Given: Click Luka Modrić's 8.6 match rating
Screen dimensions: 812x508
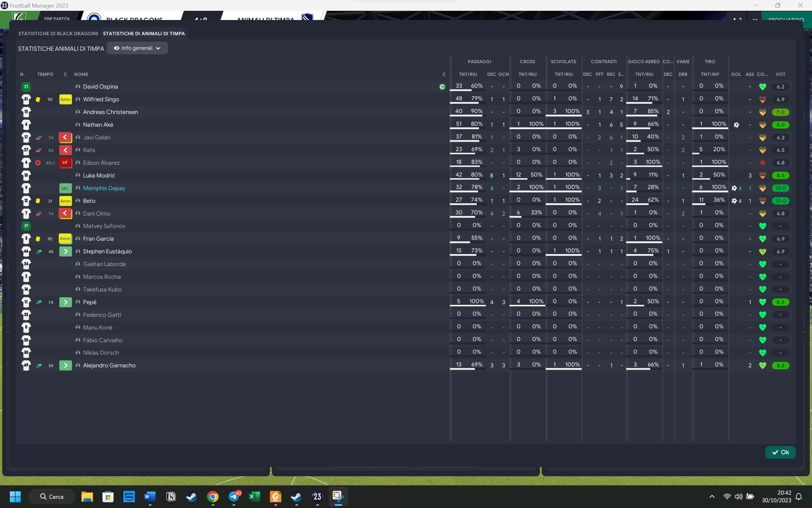Looking at the screenshot, I should tap(781, 175).
